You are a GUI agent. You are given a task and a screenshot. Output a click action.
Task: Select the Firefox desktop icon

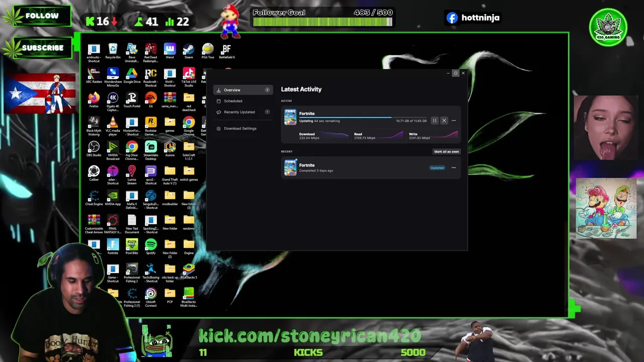click(94, 100)
